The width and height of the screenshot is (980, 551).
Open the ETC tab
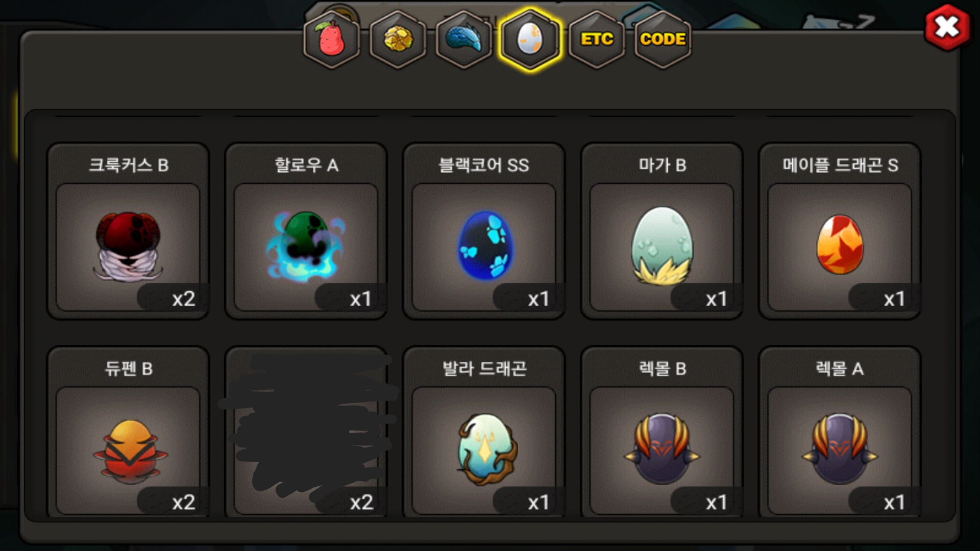point(597,39)
